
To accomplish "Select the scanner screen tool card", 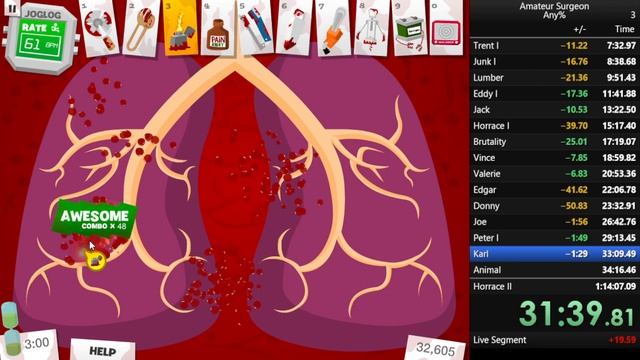I will 446,28.
